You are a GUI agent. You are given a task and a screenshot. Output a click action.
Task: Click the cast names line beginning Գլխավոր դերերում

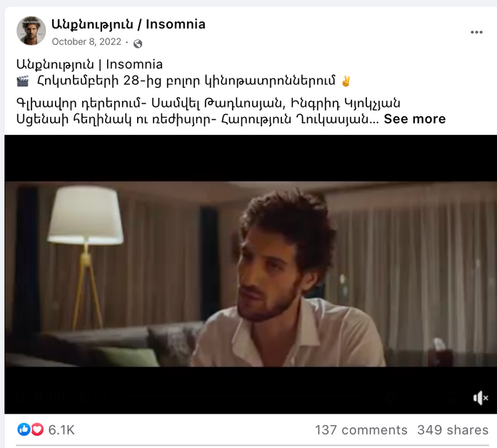point(209,103)
